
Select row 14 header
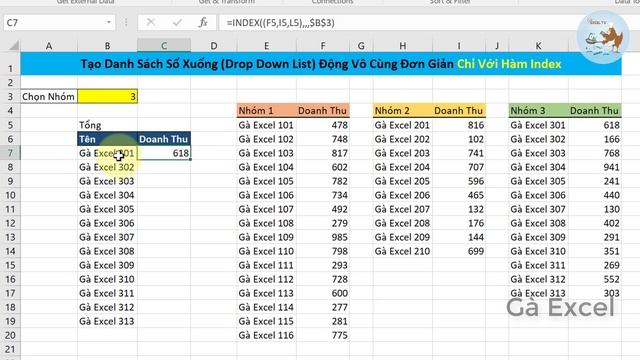[x=10, y=251]
